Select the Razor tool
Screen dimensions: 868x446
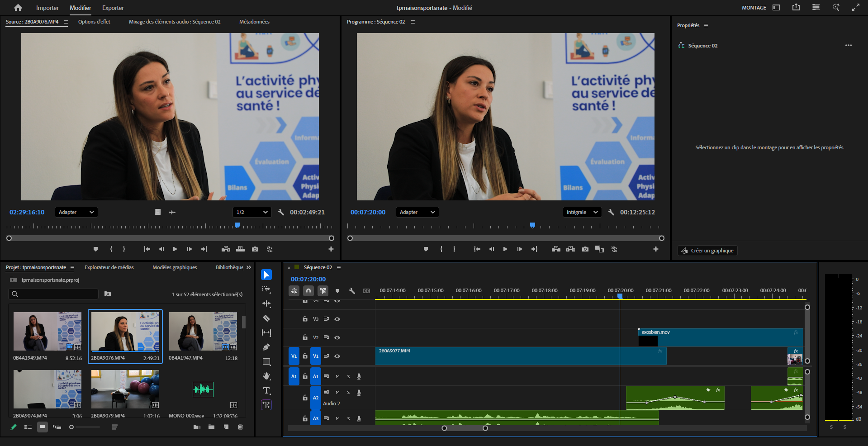point(266,318)
